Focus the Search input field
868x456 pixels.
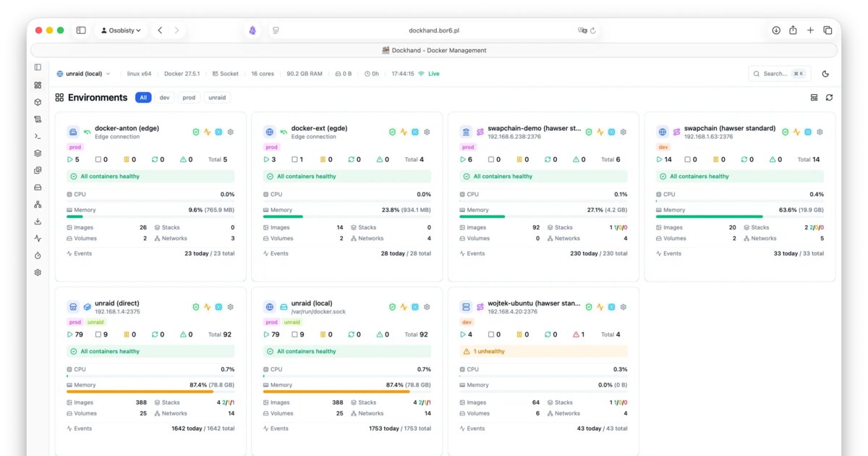point(779,74)
